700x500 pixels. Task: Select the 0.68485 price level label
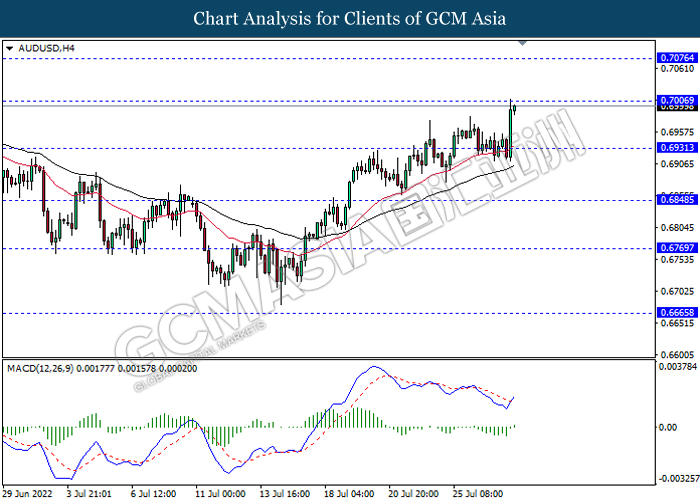[677, 199]
